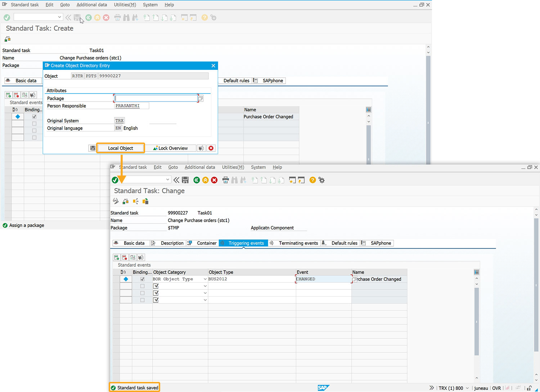Expand command field dropdown in Standard Task: Change toolbar

168,180
